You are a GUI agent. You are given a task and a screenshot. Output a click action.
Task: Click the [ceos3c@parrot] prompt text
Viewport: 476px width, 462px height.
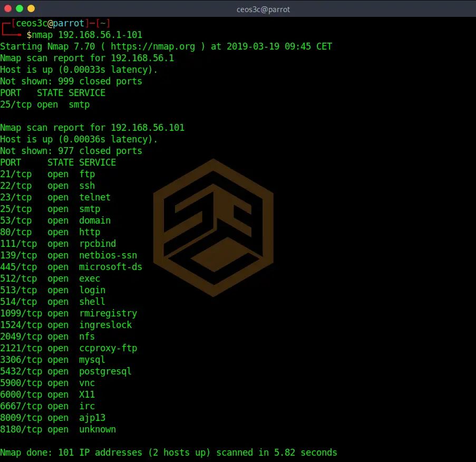pyautogui.click(x=50, y=23)
